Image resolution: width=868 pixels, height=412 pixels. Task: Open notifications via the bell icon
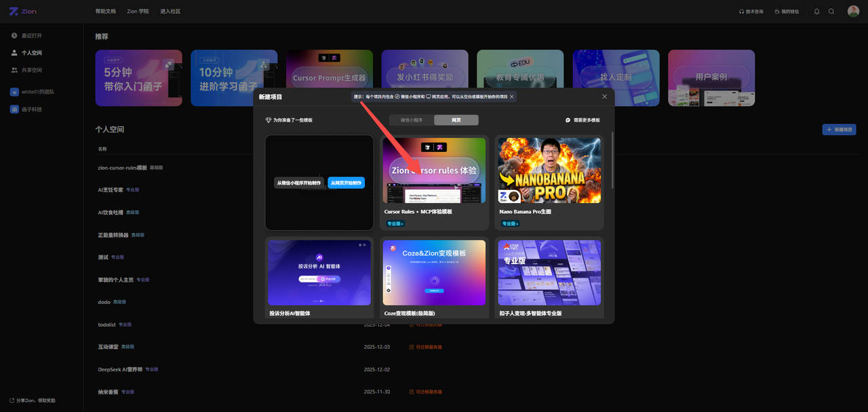point(816,12)
